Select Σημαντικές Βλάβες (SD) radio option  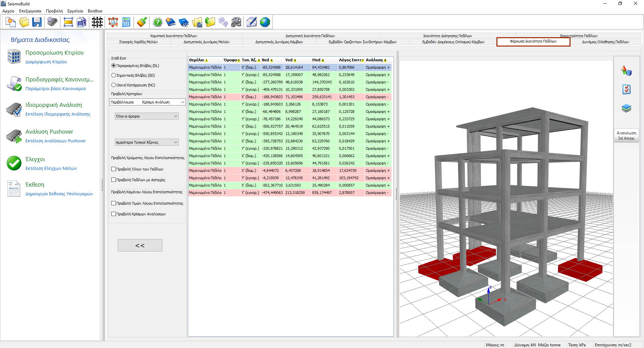[x=114, y=75]
